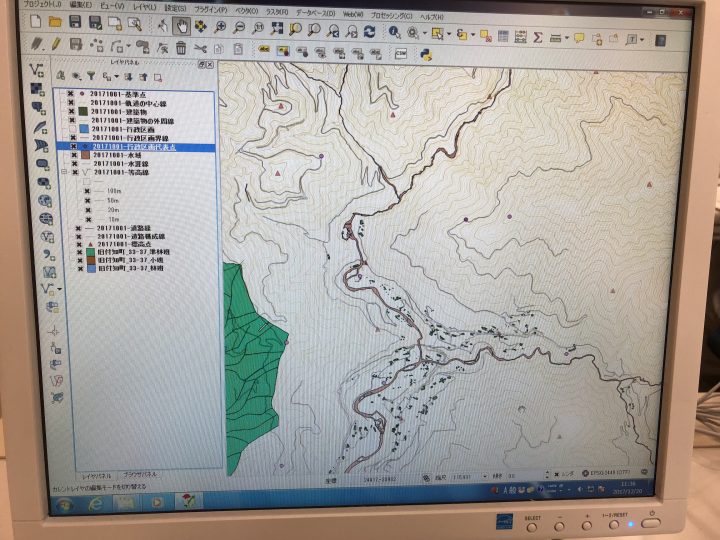
Task: Click brown swatch of 旧付知町_33-37_小班
Action: tap(91, 260)
